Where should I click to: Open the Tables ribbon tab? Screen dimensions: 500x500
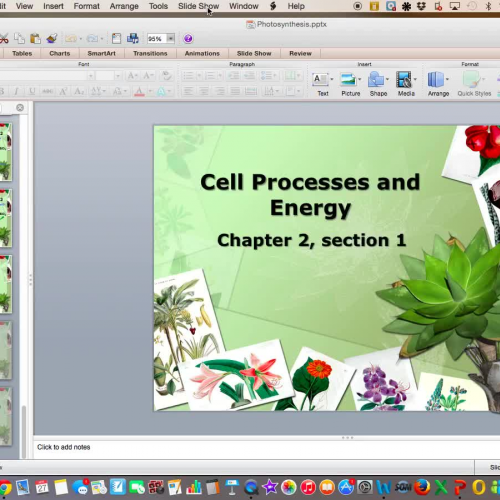click(22, 53)
